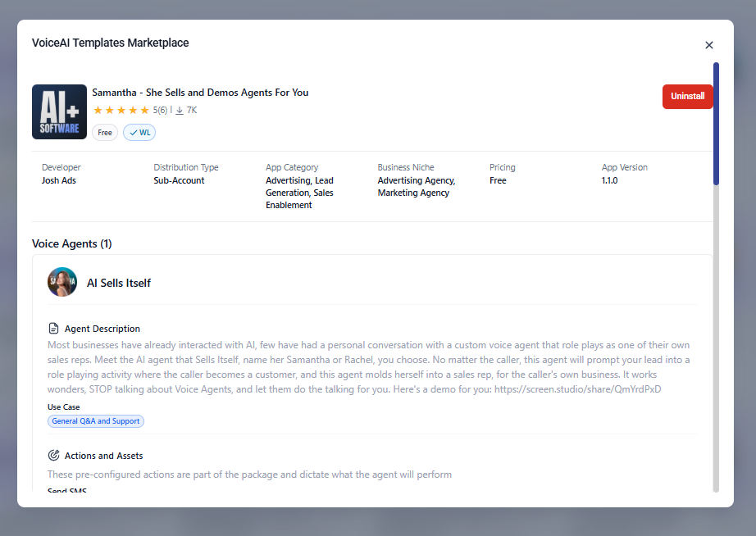This screenshot has height=536, width=756.
Task: Click the AI+ Software app logo
Action: [x=59, y=111]
